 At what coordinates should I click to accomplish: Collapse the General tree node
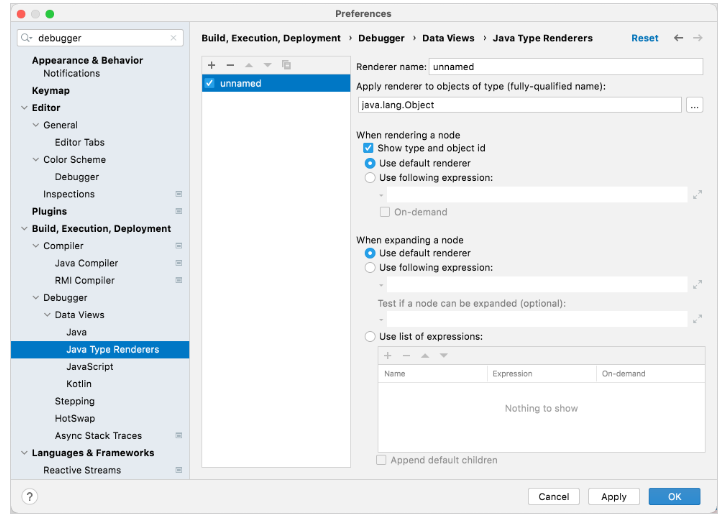coord(36,125)
